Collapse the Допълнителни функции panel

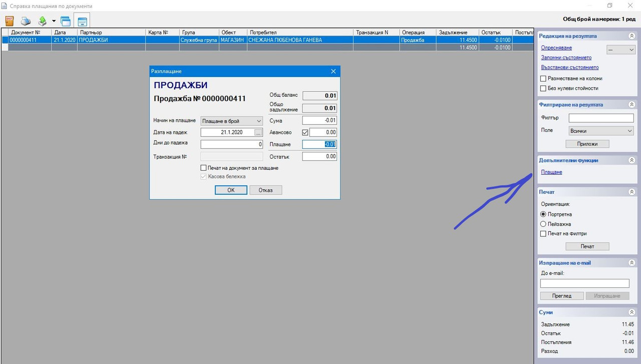point(631,160)
